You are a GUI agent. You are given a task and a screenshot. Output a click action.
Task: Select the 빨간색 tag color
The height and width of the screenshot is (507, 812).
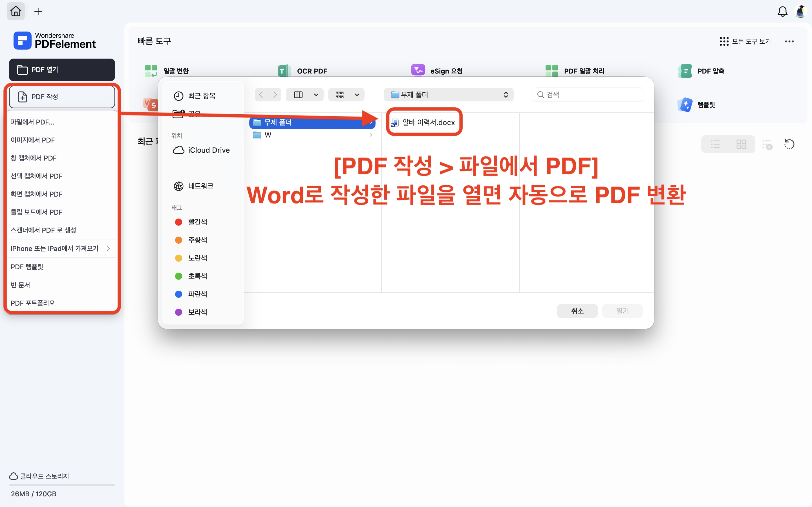tap(197, 222)
